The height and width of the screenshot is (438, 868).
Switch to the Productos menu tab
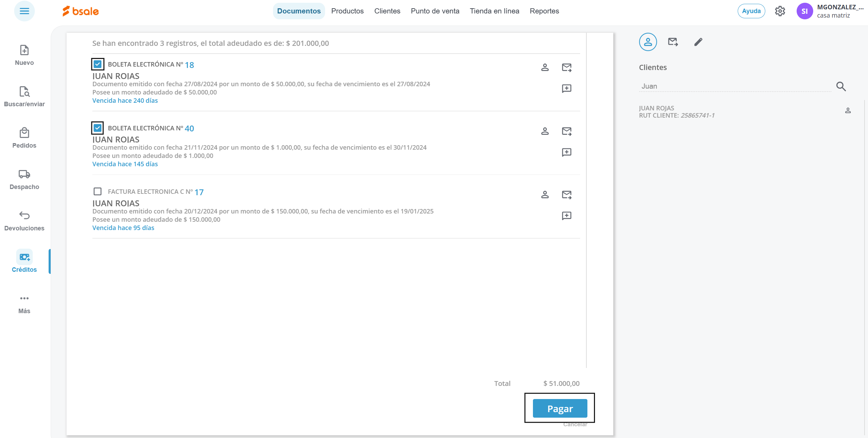tap(347, 11)
